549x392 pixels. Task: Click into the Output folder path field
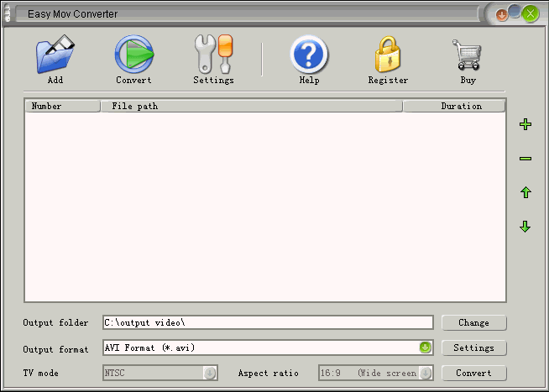pyautogui.click(x=268, y=322)
